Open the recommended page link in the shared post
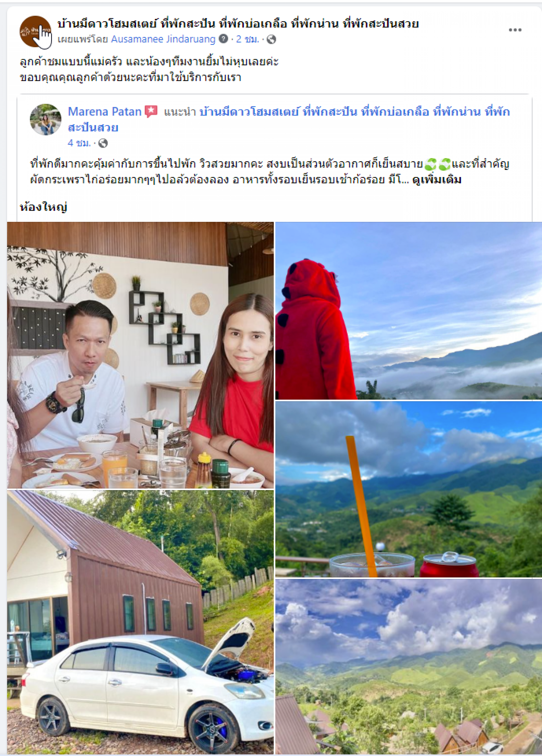The image size is (542, 756). coord(289,119)
